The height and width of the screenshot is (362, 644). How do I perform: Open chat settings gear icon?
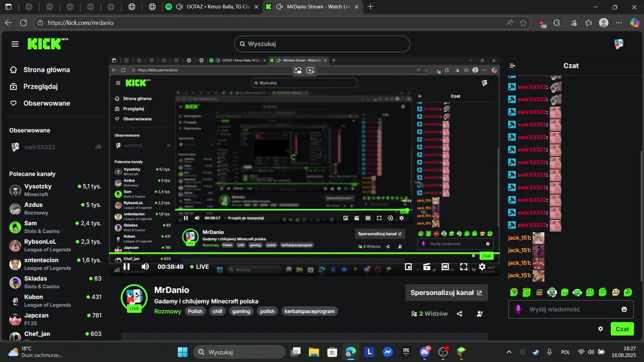coord(600,329)
